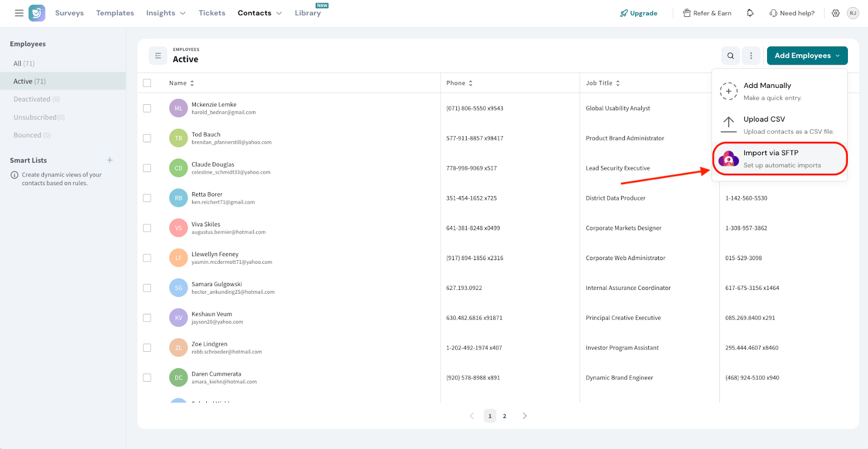This screenshot has height=449, width=868.
Task: Expand the Insights dropdown menu
Action: 165,13
